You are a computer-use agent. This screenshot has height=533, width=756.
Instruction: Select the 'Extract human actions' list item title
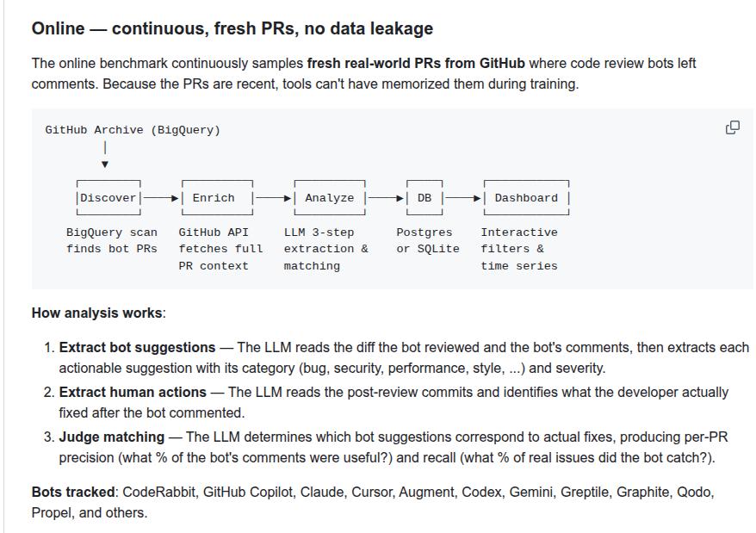click(x=133, y=392)
